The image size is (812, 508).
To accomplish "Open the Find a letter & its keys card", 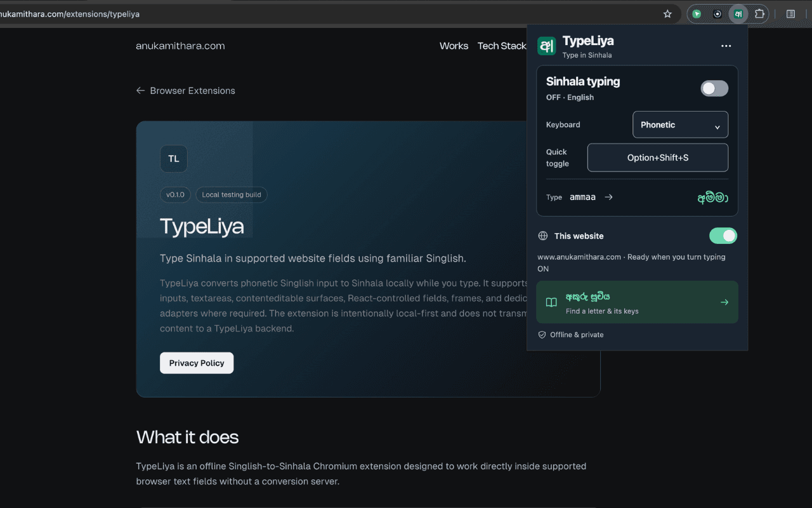I will pos(637,302).
